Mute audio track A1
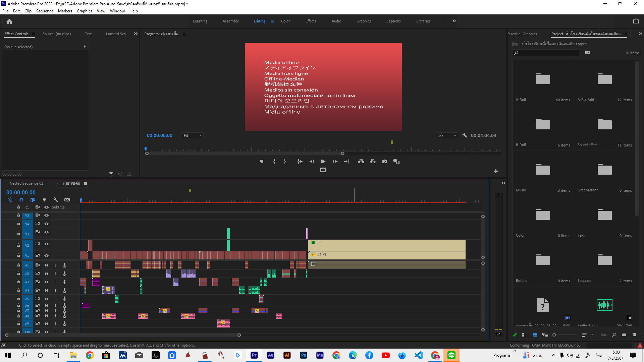The image size is (644, 362). (x=47, y=265)
